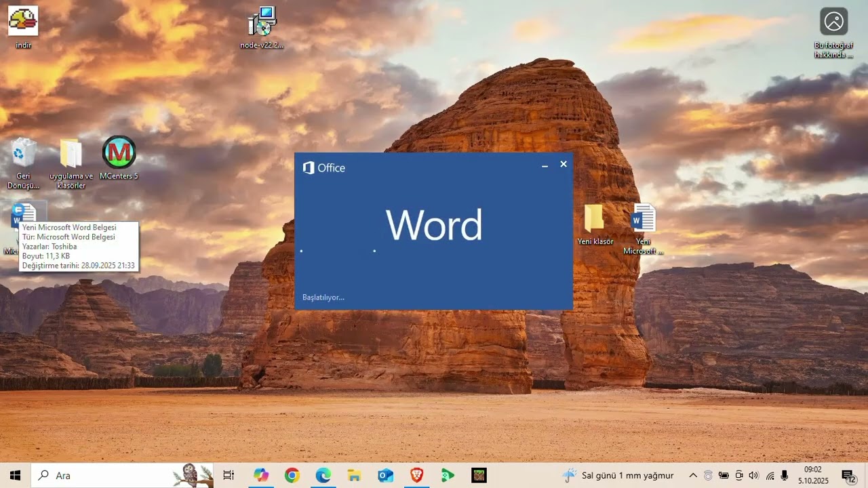Open the clock showing 09:02
This screenshot has height=488, width=868.
pos(813,475)
